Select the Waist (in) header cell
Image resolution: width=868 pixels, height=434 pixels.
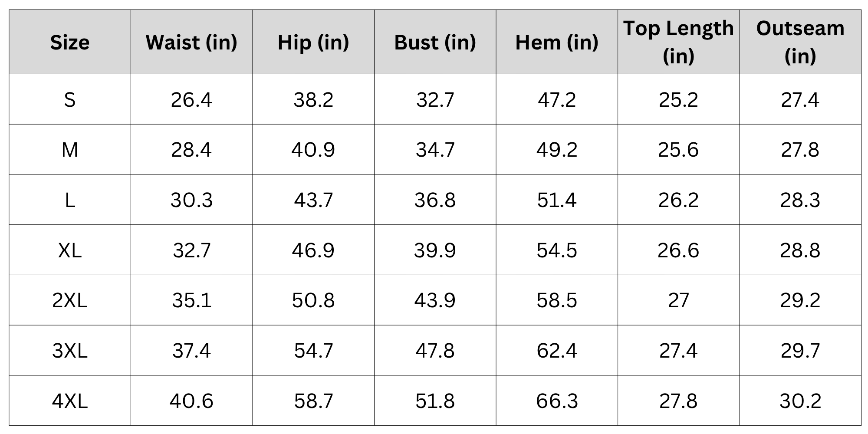[191, 42]
